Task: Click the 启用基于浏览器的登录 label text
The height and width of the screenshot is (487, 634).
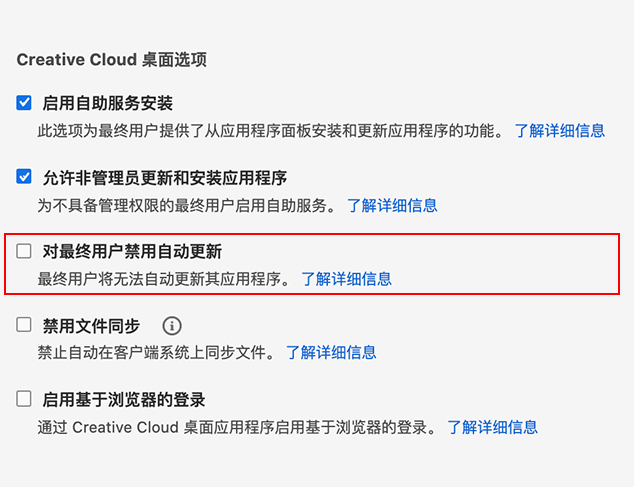Action: (x=124, y=400)
